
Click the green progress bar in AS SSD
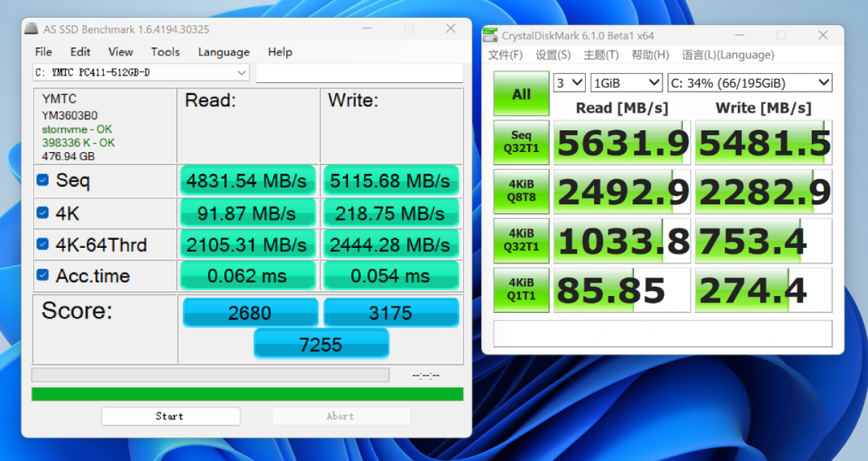(x=248, y=394)
